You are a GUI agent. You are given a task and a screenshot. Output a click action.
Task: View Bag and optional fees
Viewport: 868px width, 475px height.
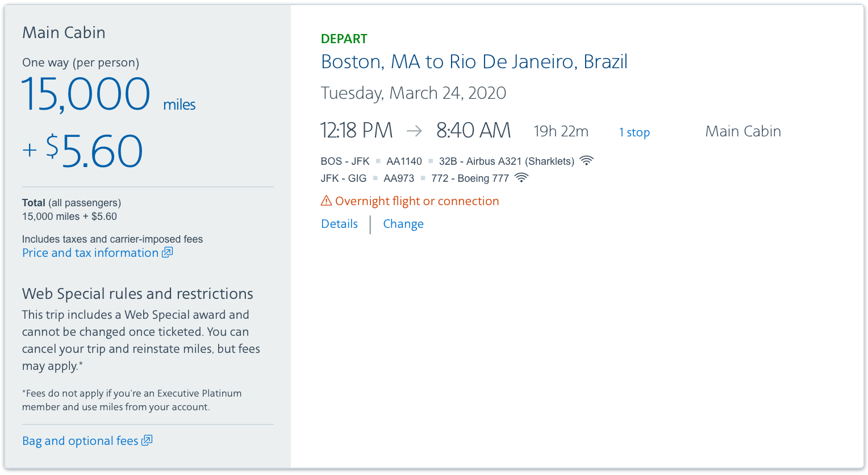[80, 441]
